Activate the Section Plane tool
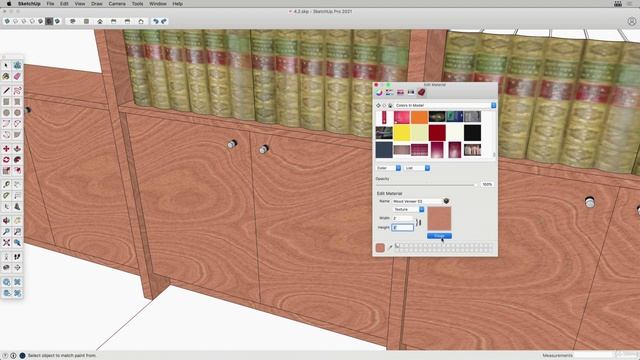 17,268
